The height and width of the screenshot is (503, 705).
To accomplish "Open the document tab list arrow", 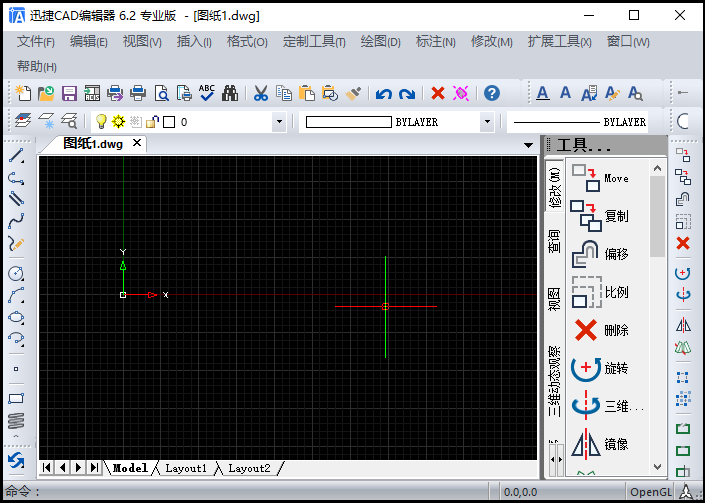I will pos(529,145).
